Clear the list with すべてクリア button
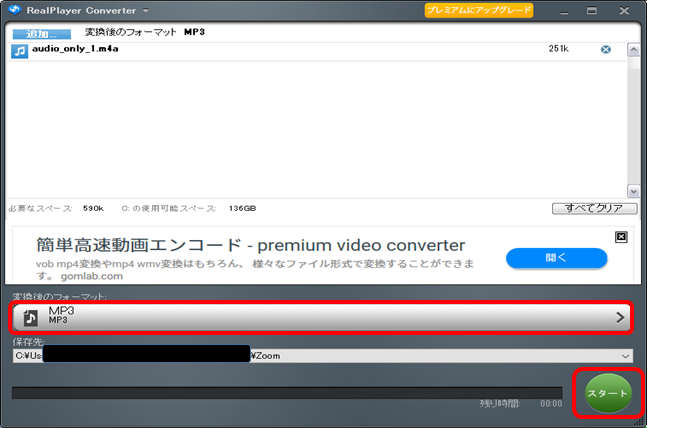Screen dimensions: 695x428 point(594,208)
